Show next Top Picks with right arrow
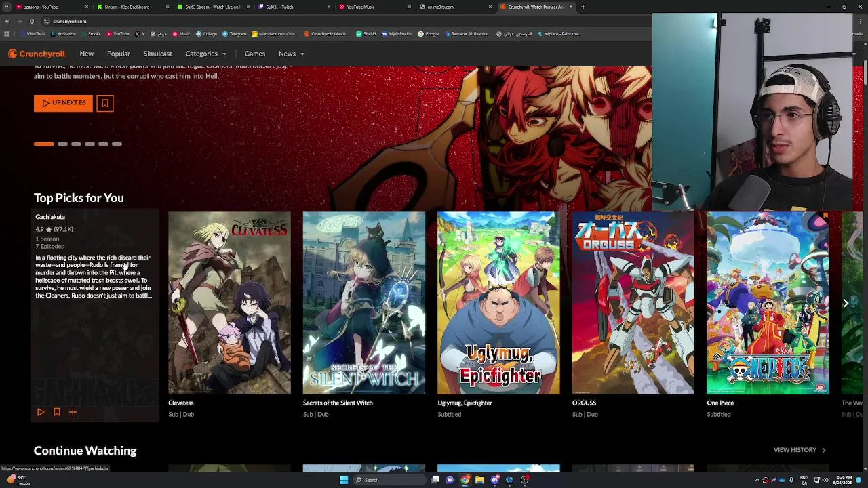This screenshot has width=868, height=488. (846, 303)
